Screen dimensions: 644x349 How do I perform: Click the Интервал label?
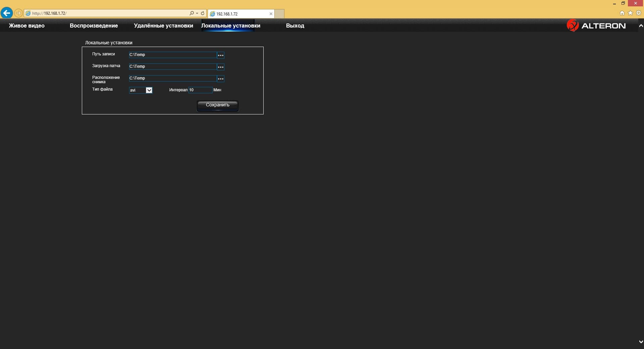pyautogui.click(x=178, y=90)
